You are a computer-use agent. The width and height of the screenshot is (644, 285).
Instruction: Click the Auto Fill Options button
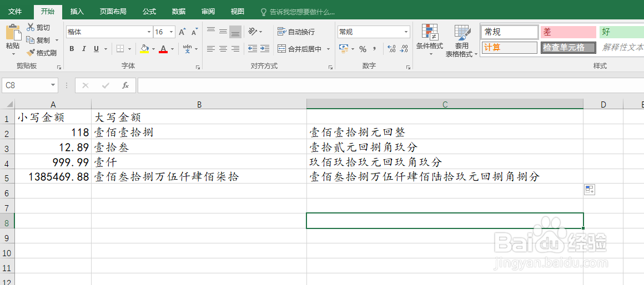[x=590, y=190]
